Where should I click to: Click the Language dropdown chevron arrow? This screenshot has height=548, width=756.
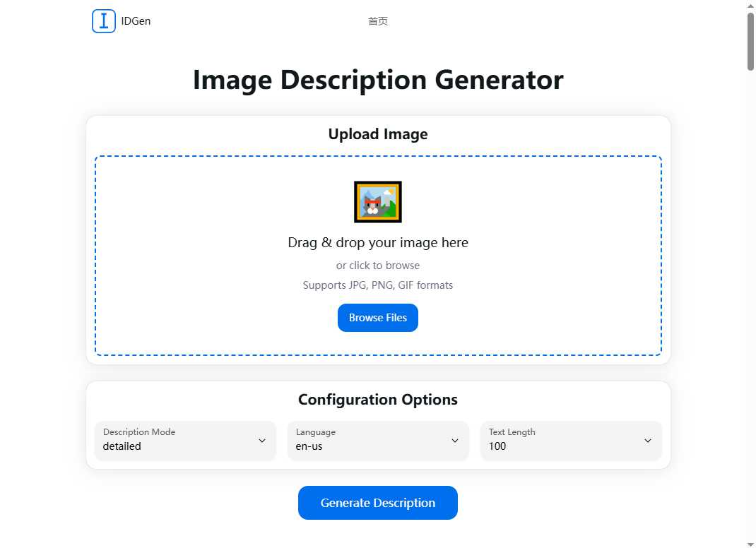pos(455,441)
